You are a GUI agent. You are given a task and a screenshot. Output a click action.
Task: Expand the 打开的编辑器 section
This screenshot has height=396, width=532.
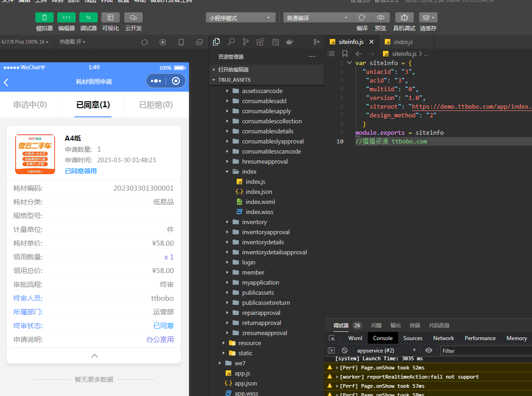266,70
